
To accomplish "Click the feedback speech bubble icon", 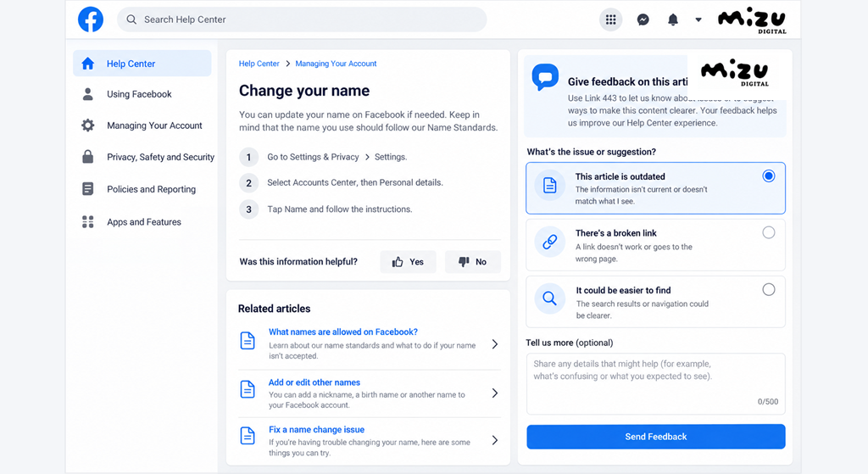I will click(x=545, y=77).
